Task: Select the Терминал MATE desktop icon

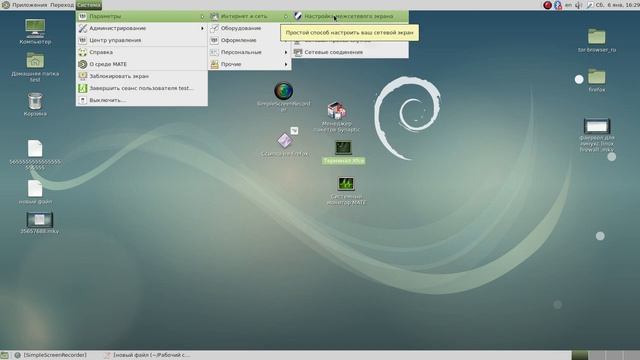Action: (343, 152)
